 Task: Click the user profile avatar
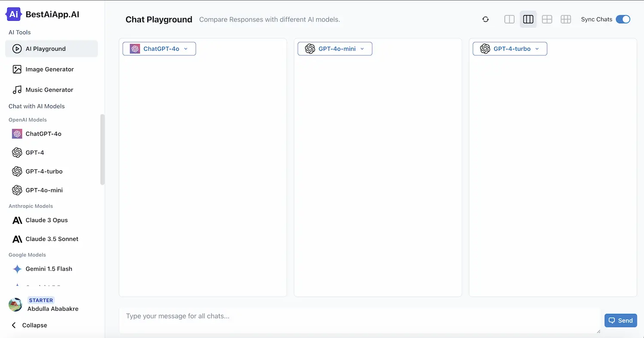coord(15,305)
